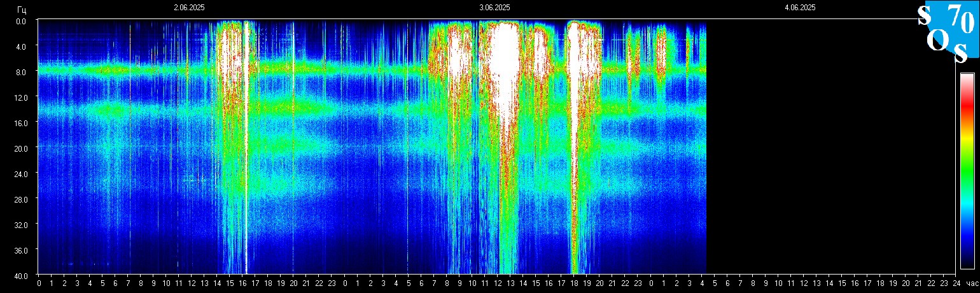This screenshot has height=293, width=980.
Task: Click the 0.0 frequency axis value
Action: point(21,21)
